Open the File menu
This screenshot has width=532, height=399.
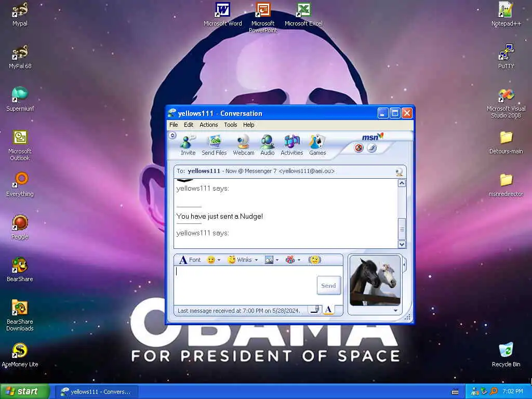coord(174,125)
